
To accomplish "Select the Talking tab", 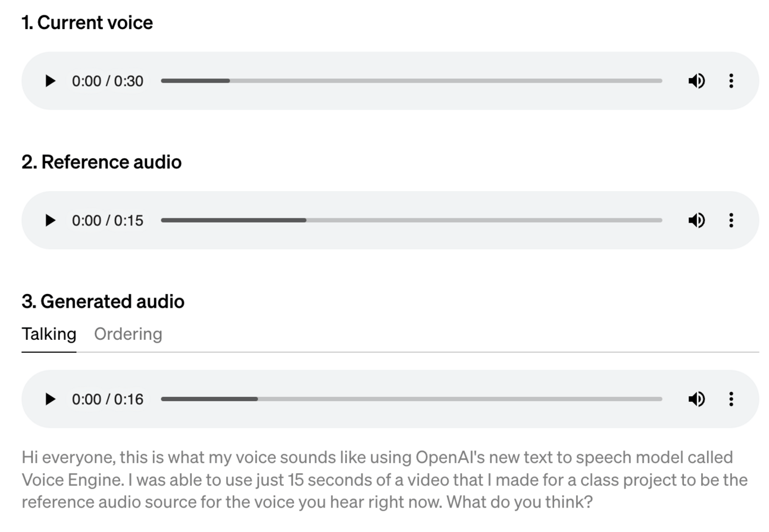I will (x=49, y=334).
